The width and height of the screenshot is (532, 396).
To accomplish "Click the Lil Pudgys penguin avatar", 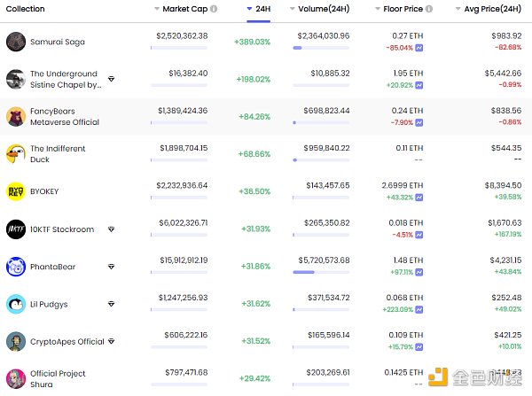I will pos(16,304).
